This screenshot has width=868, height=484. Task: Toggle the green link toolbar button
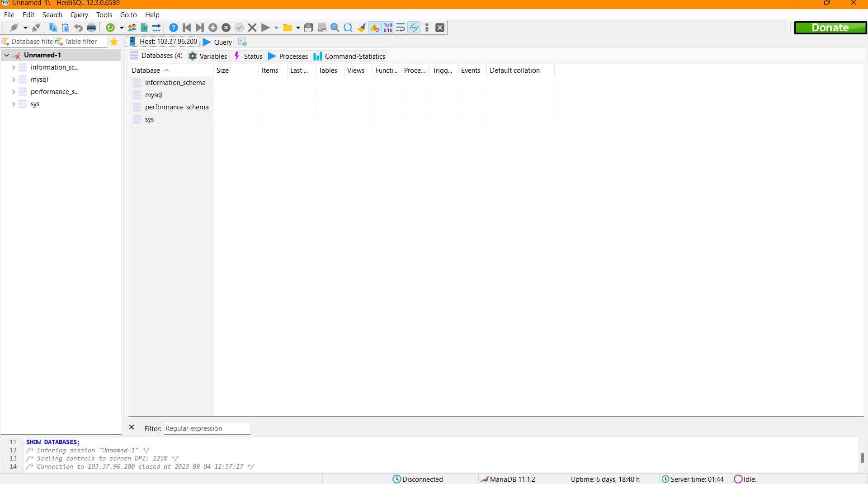(x=414, y=28)
